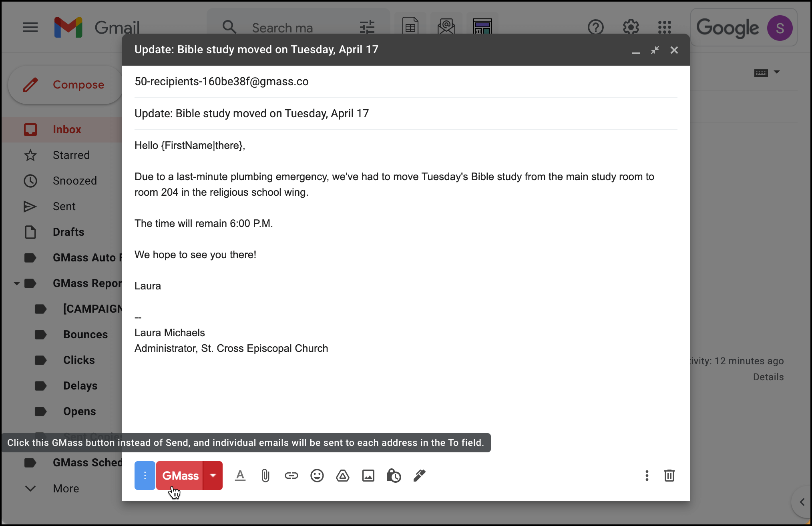Click the Gmail logo
The width and height of the screenshot is (812, 526).
point(96,28)
